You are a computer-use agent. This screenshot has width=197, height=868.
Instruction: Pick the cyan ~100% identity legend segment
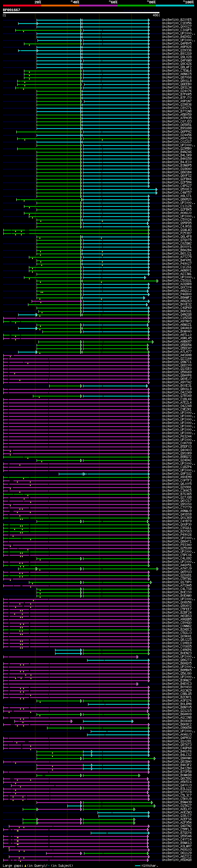[175, 6]
